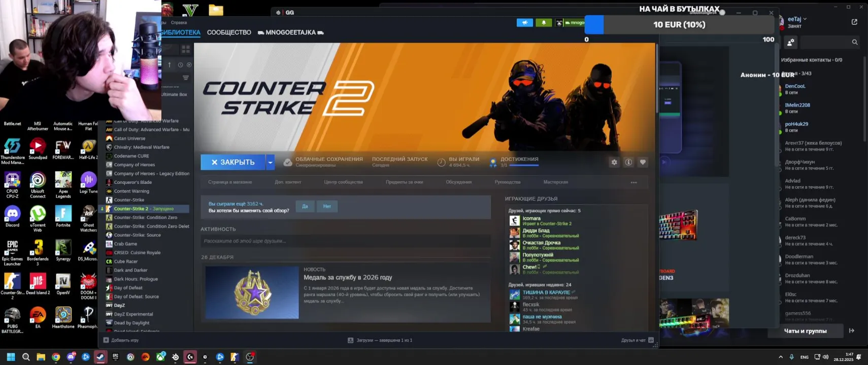The width and height of the screenshot is (868, 365).
Task: Open taskbar search
Action: pyautogui.click(x=26, y=357)
